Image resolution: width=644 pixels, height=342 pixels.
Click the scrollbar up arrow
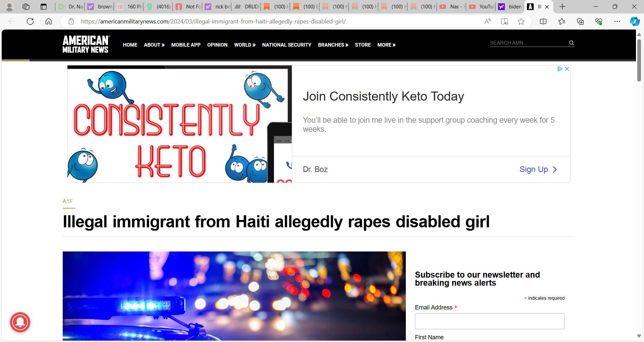(639, 35)
